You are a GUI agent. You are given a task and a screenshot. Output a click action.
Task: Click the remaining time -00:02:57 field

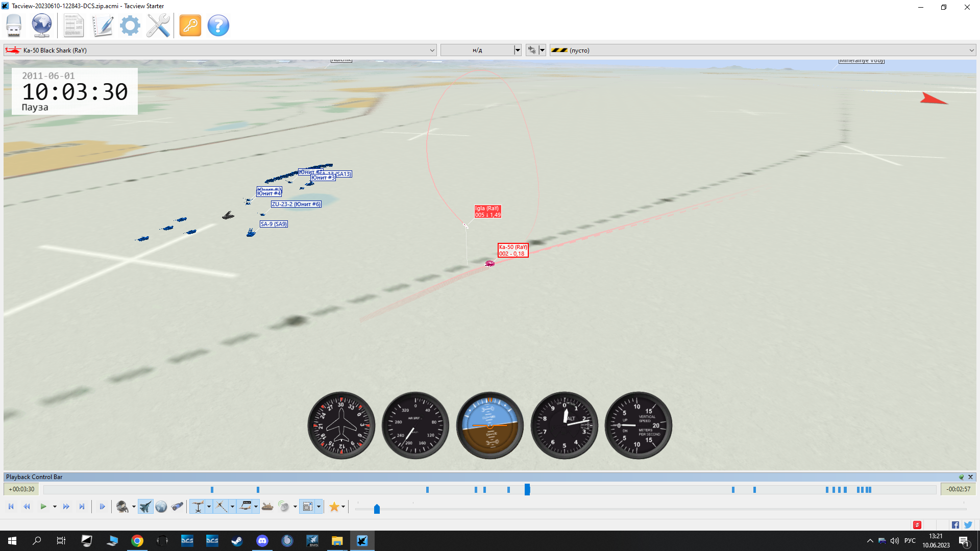pyautogui.click(x=958, y=489)
